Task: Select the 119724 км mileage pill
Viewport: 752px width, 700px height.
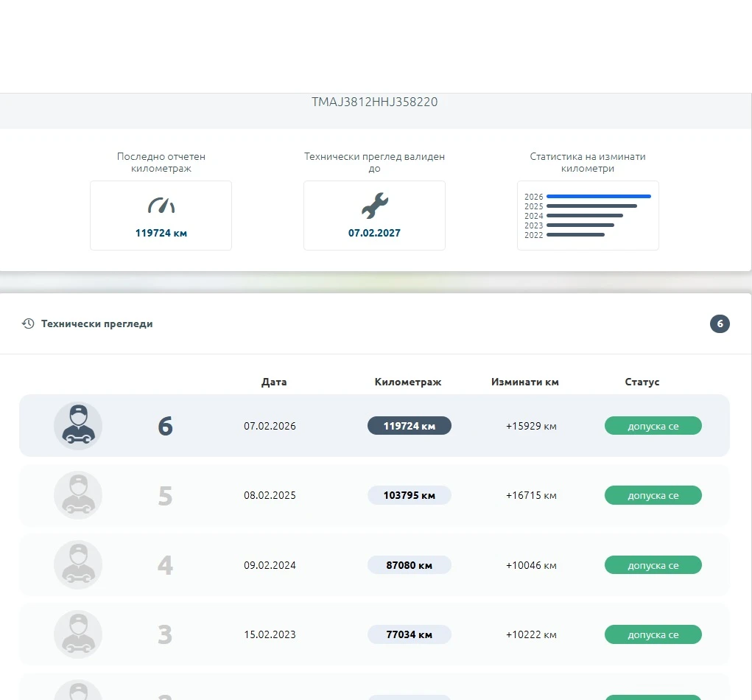Action: [x=409, y=426]
